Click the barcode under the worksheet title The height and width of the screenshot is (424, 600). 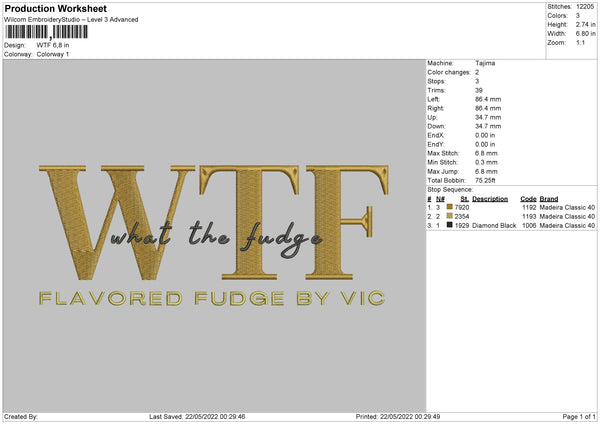click(x=47, y=32)
